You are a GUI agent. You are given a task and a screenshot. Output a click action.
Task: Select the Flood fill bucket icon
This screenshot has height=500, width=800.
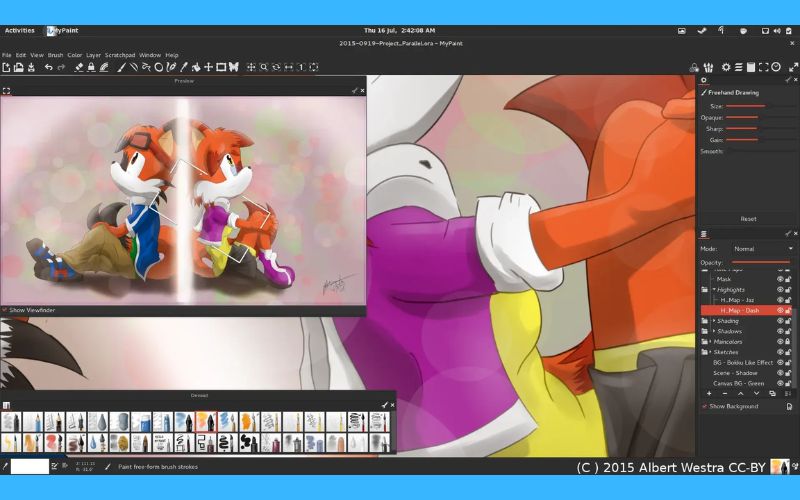click(196, 67)
